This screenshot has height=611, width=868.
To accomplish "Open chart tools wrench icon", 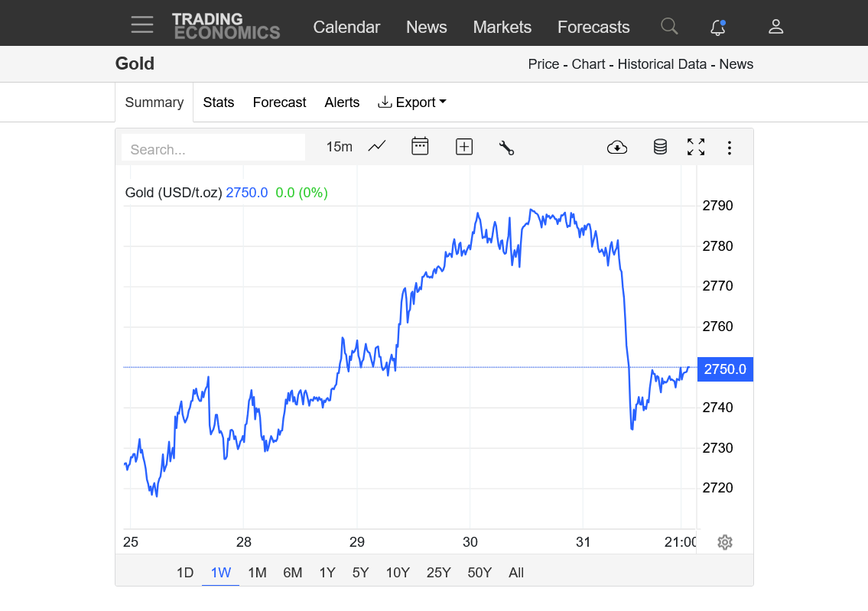I will 506,148.
